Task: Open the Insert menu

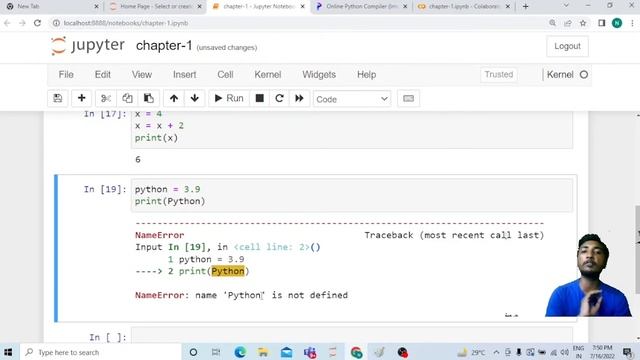Action: pyautogui.click(x=184, y=75)
